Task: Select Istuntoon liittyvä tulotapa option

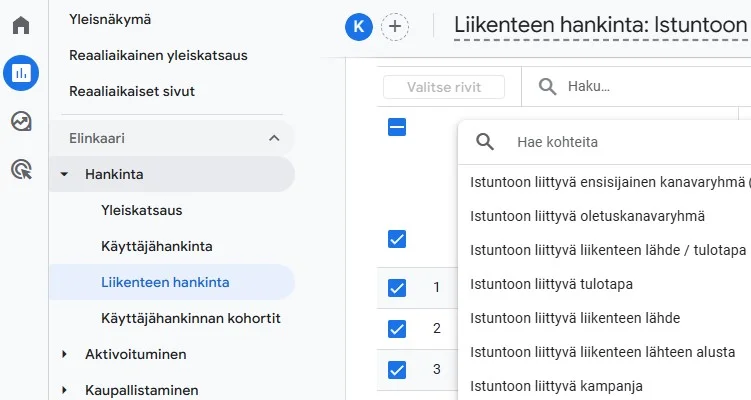Action: [x=551, y=284]
